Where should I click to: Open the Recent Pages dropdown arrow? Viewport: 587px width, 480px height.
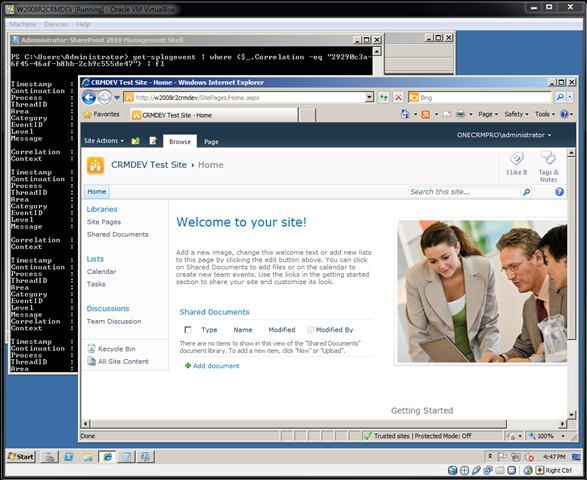117,98
